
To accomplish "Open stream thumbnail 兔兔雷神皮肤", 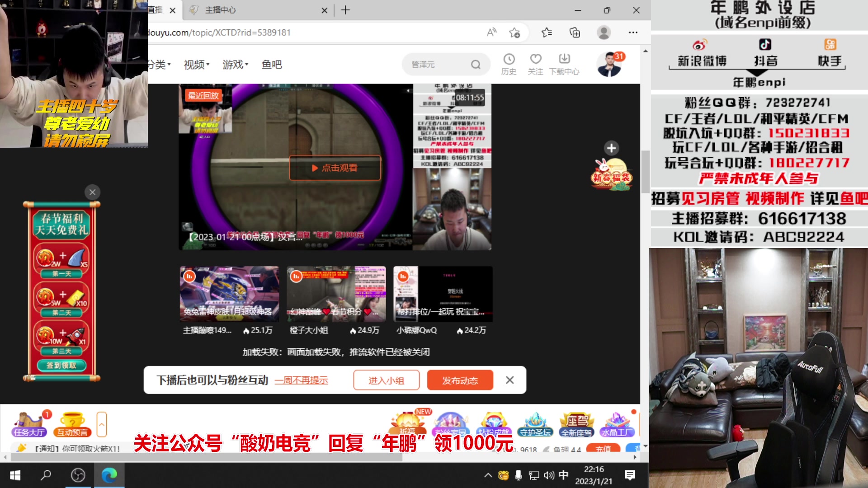I will pyautogui.click(x=229, y=294).
